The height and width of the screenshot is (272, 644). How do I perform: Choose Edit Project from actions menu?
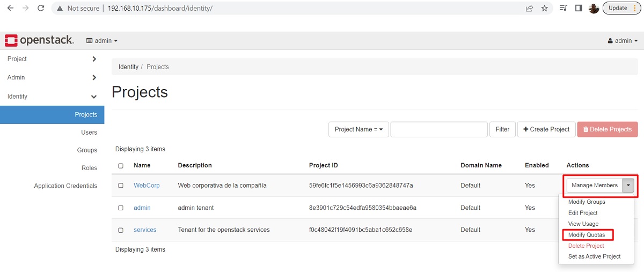[583, 213]
